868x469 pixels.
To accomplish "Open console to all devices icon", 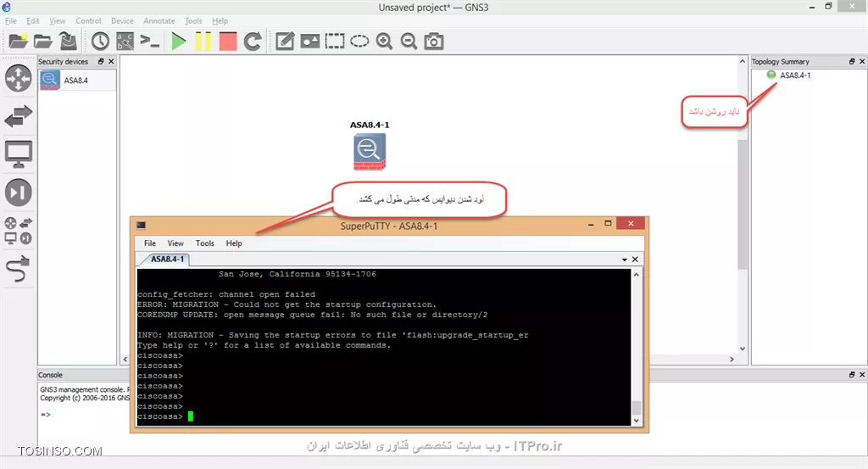I will point(149,41).
